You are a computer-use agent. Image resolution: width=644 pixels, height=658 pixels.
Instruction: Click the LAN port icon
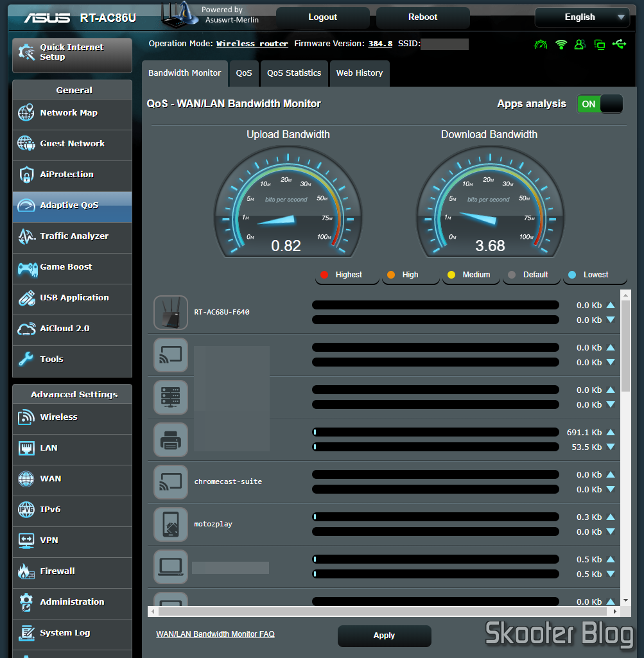point(26,447)
